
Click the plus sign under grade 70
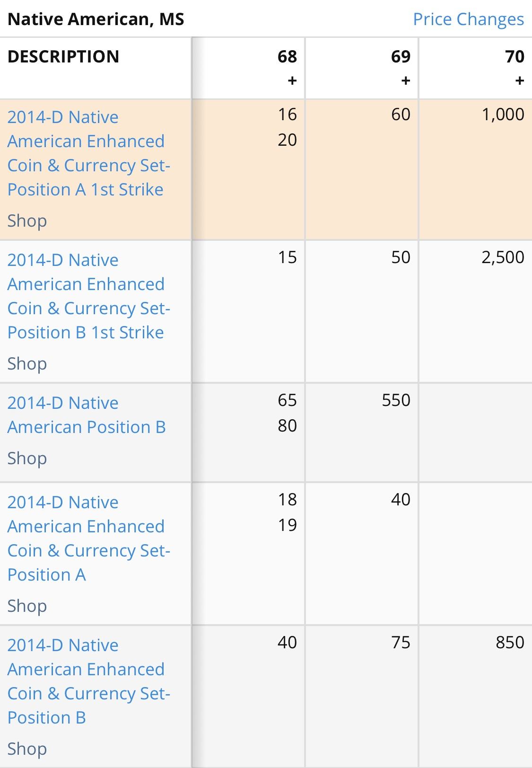click(x=520, y=81)
